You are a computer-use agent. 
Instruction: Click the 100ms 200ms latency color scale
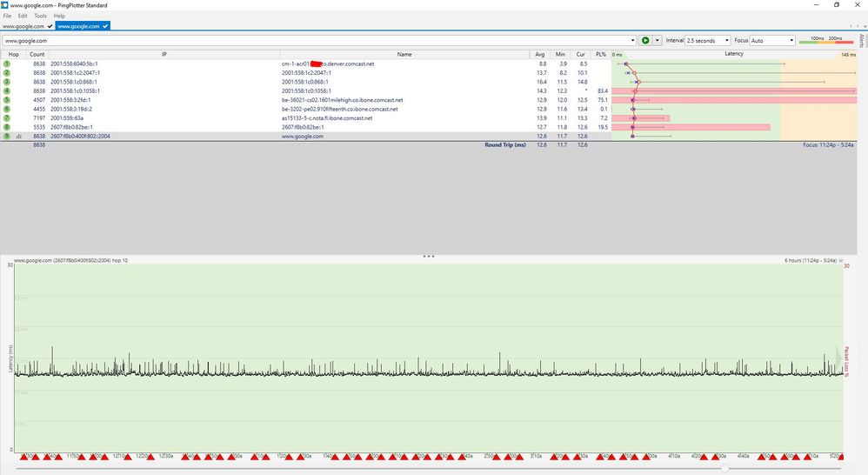pyautogui.click(x=826, y=40)
